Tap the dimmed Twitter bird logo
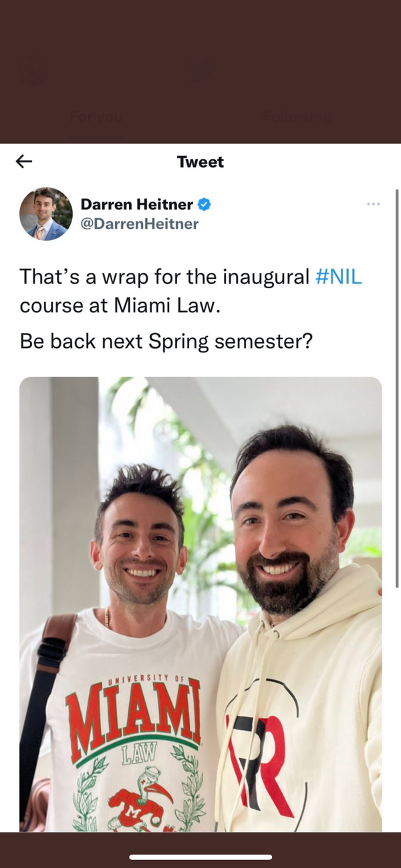The image size is (401, 868). pos(200,71)
